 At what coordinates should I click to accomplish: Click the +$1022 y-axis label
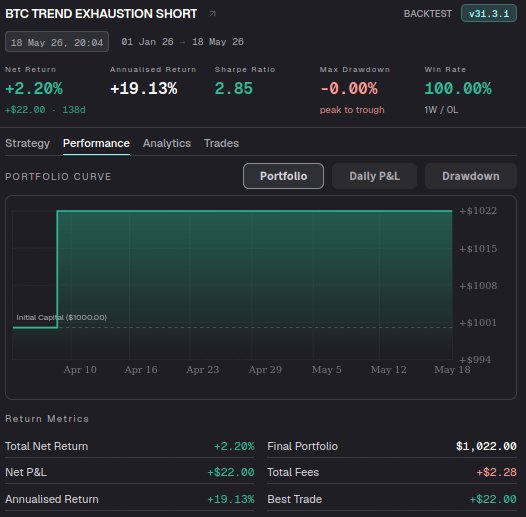click(x=478, y=211)
